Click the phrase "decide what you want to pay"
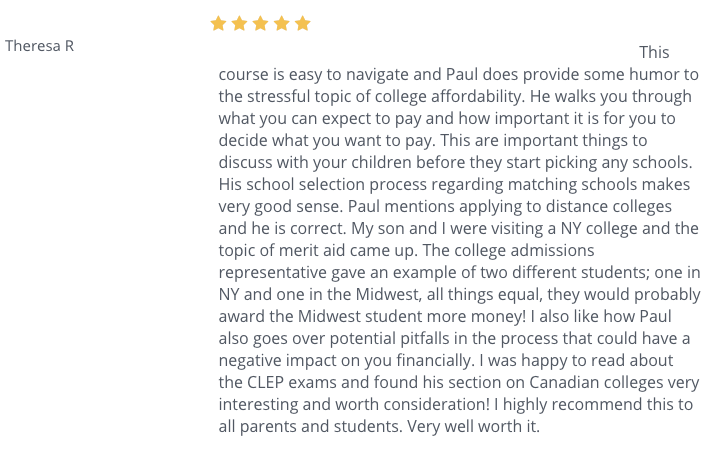The height and width of the screenshot is (462, 710). click(x=327, y=140)
